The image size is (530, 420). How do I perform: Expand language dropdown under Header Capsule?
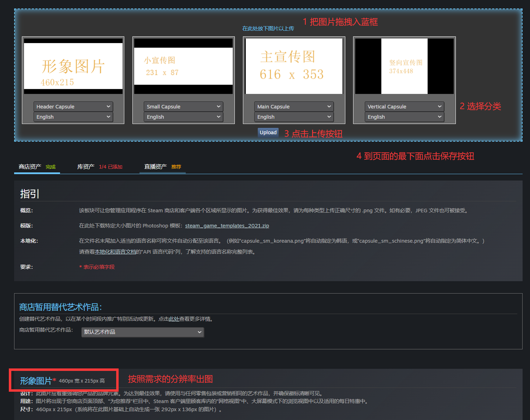pos(73,117)
